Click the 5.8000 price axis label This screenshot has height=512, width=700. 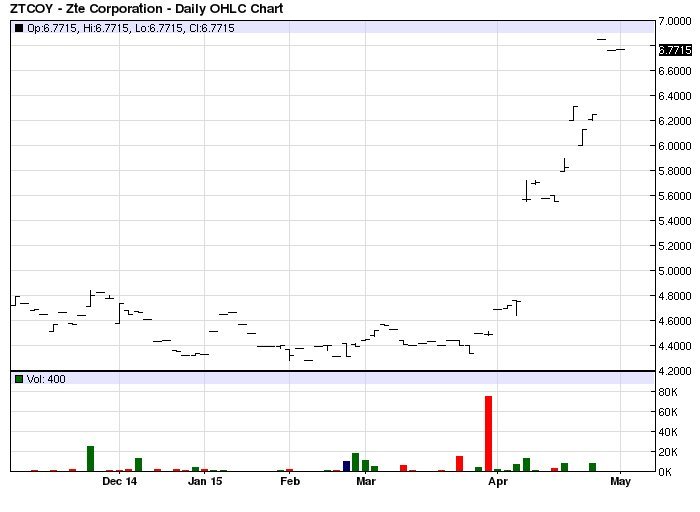pyautogui.click(x=675, y=171)
